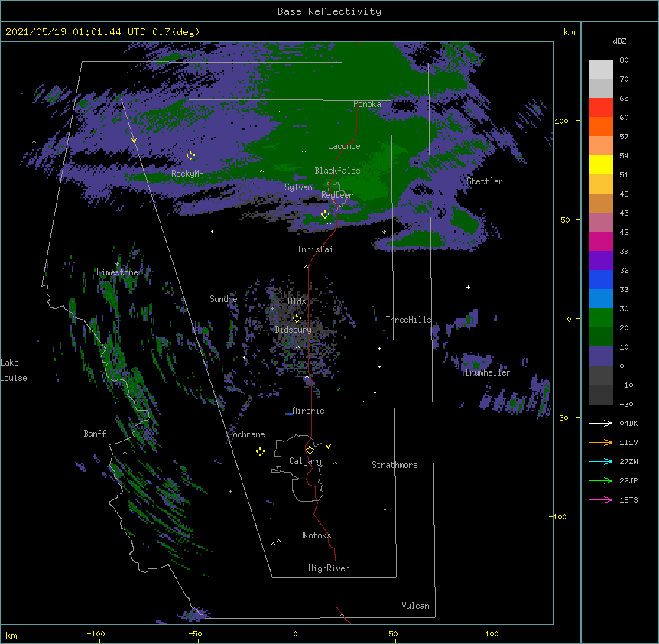Screen dimensions: 659x644
Task: Click the red 60 dBZ color swatch
Action: click(601, 108)
